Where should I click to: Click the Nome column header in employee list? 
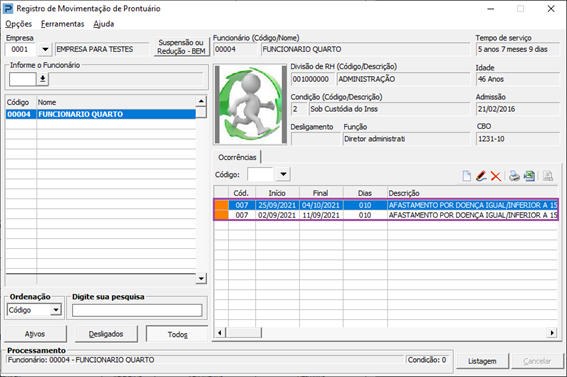[116, 102]
